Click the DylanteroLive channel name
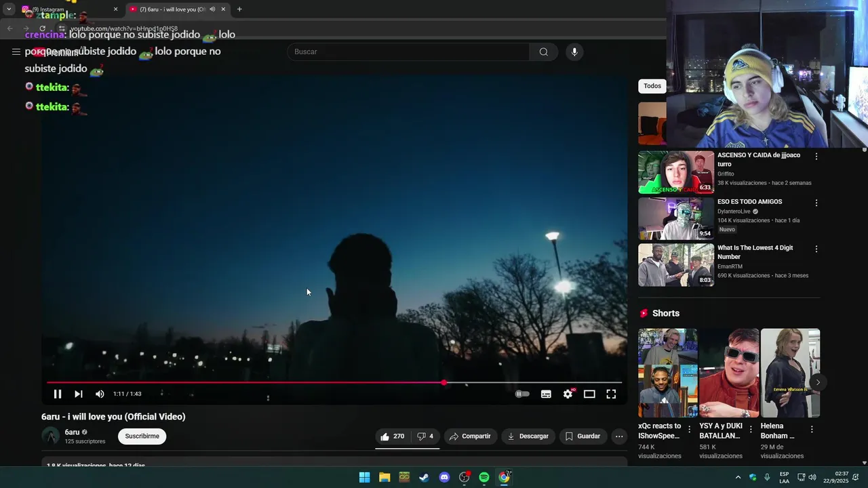 coord(734,211)
